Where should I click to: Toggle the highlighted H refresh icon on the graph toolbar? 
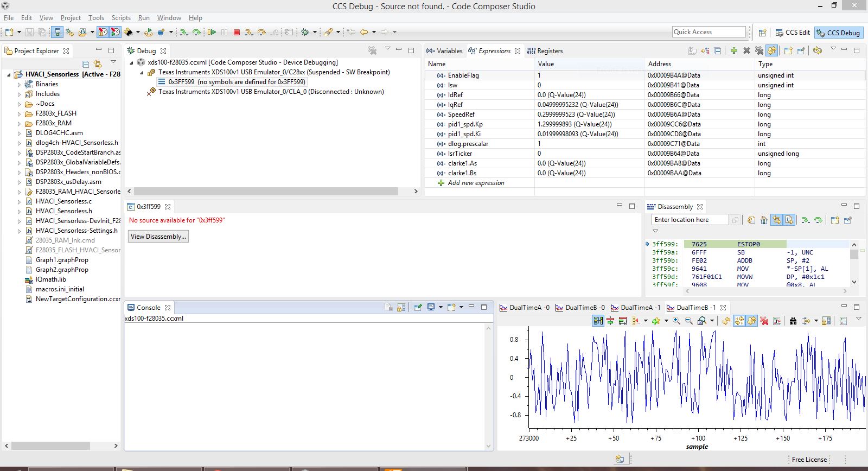click(x=739, y=321)
